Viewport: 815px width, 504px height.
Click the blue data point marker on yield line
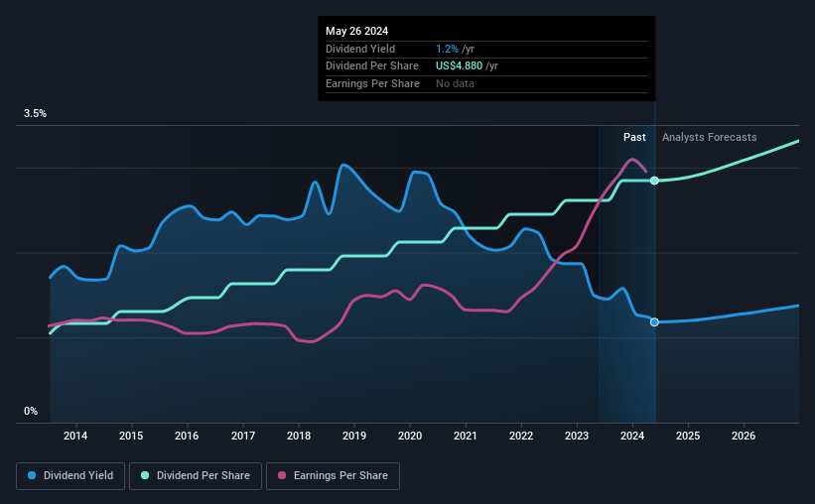[x=654, y=322]
